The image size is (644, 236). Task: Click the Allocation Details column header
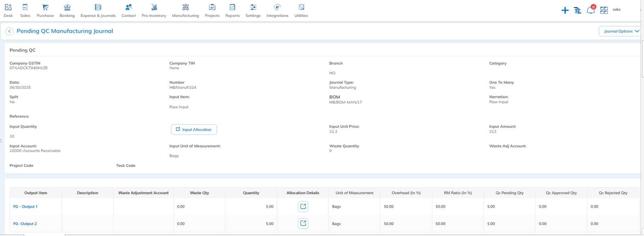coord(303,193)
